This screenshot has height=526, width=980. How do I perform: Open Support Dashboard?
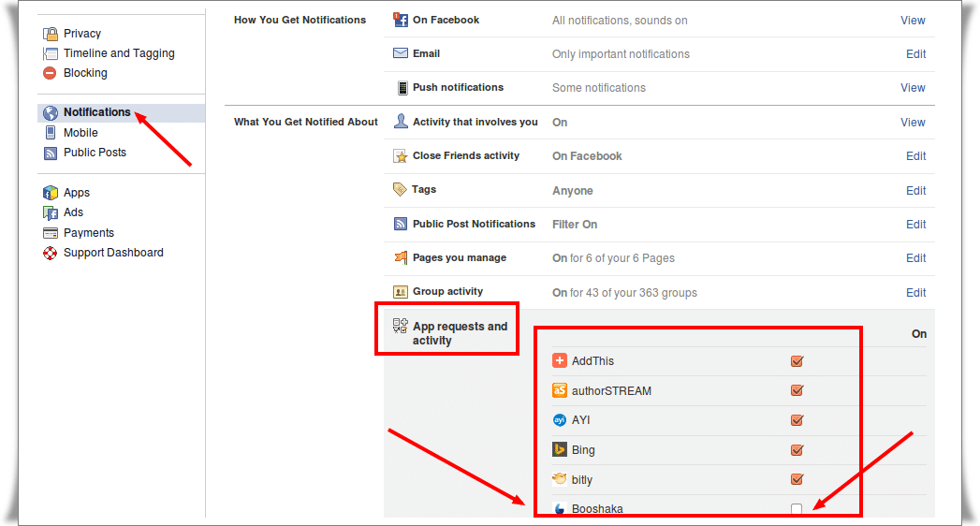[113, 253]
